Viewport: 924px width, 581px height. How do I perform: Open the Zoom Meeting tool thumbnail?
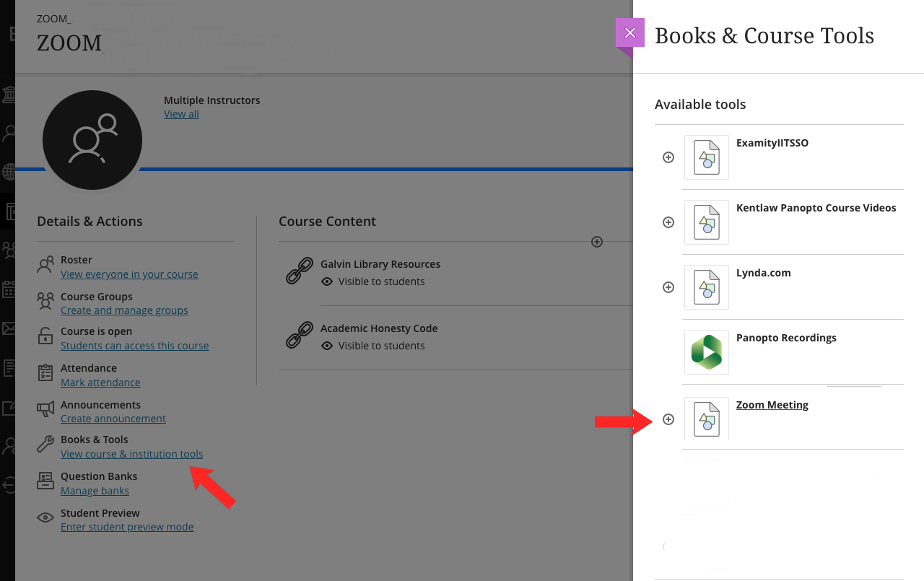click(707, 419)
